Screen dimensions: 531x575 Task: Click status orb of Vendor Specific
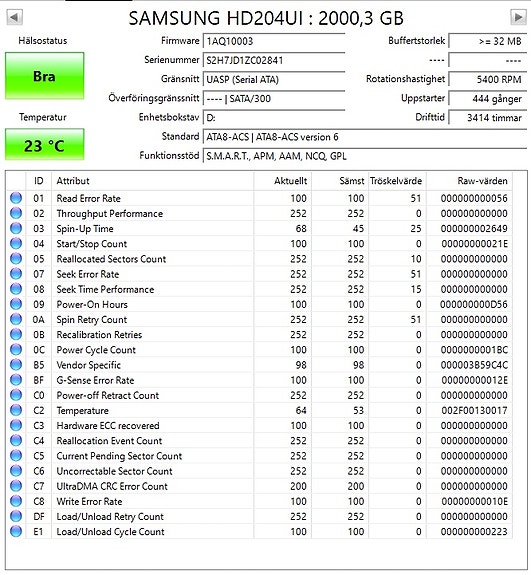click(x=16, y=365)
